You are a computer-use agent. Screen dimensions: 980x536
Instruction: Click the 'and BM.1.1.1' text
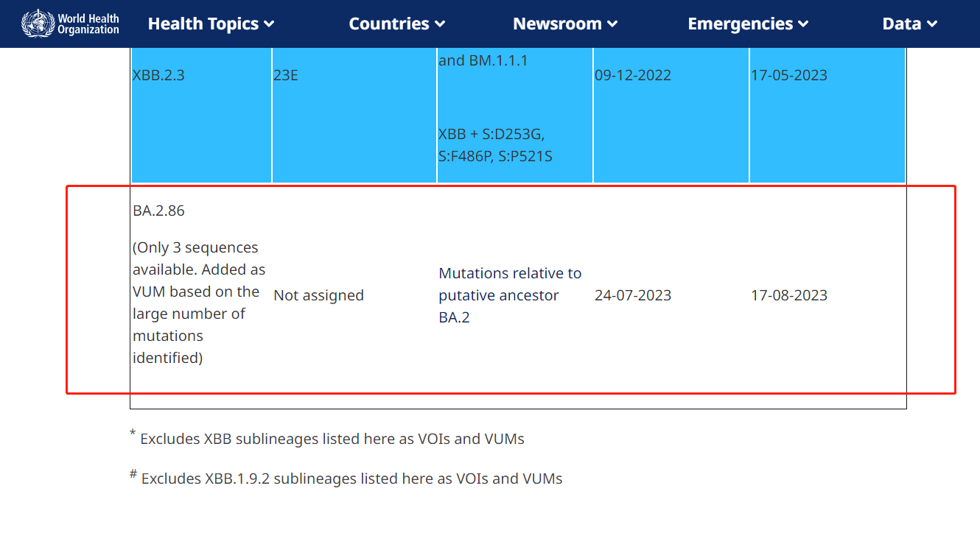[483, 60]
